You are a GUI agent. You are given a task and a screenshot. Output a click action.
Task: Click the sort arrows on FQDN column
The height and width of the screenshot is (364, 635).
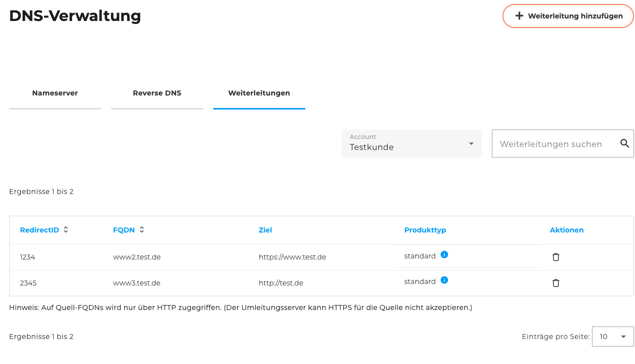coord(142,230)
